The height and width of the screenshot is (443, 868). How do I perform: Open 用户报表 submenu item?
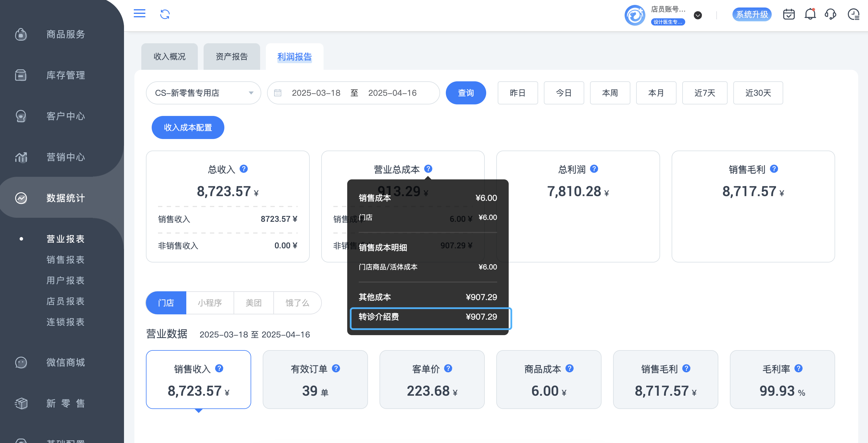[x=65, y=280]
